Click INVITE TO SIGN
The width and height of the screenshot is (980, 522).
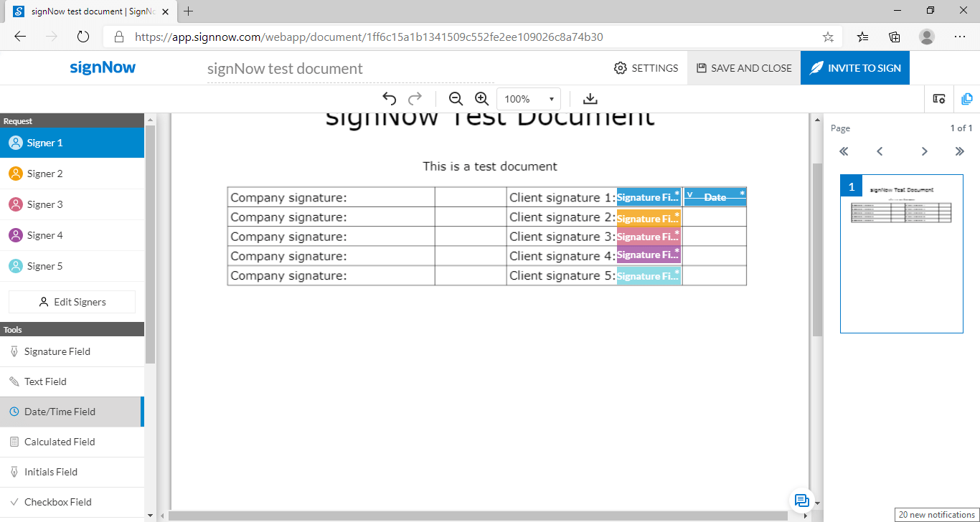(x=855, y=68)
